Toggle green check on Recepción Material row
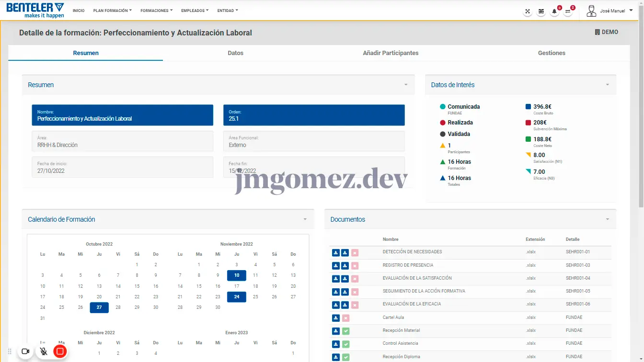 tap(345, 331)
